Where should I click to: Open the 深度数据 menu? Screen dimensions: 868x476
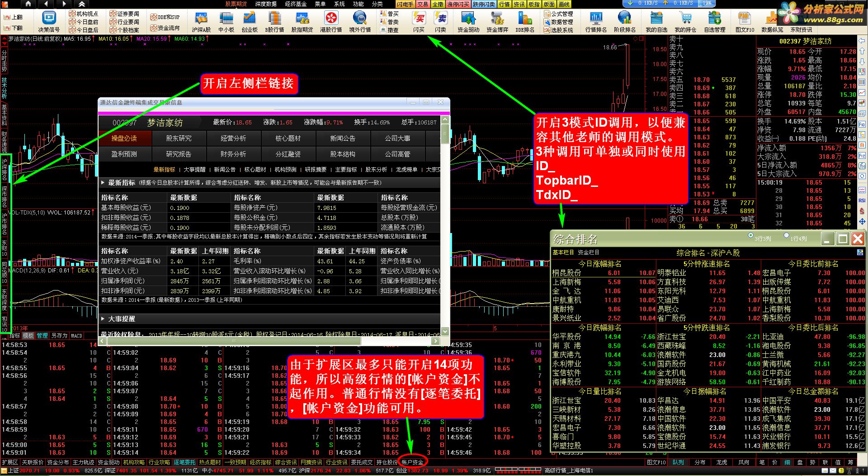266,4
